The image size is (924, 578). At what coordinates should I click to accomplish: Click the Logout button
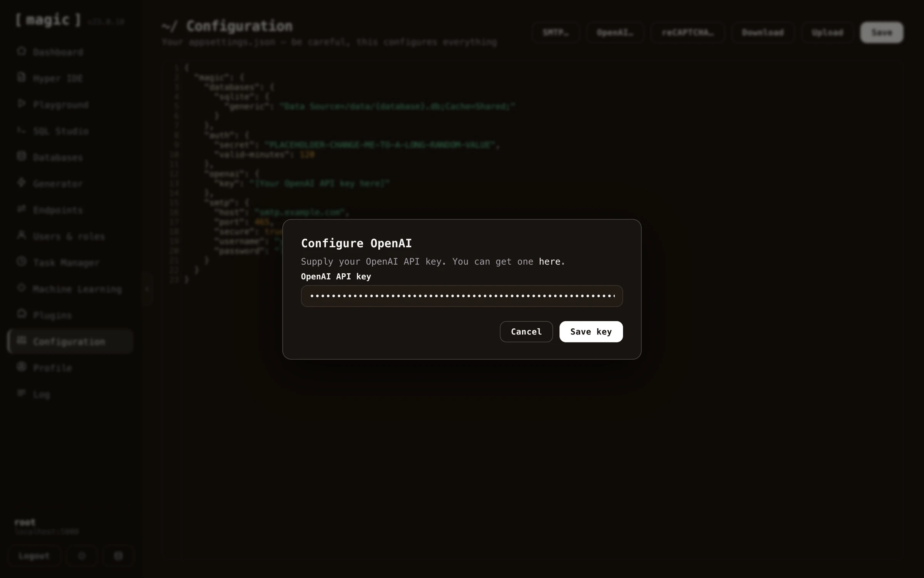coord(34,556)
